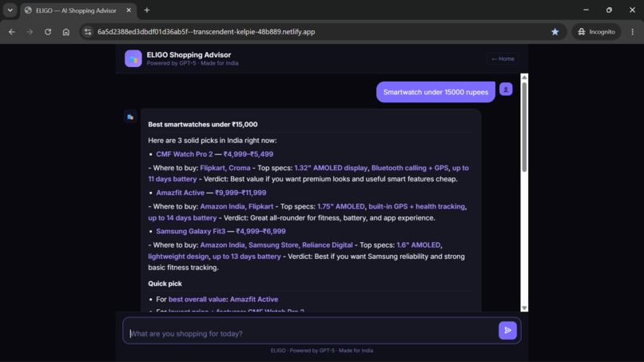
Task: Click the bookmark star icon
Action: (x=555, y=32)
